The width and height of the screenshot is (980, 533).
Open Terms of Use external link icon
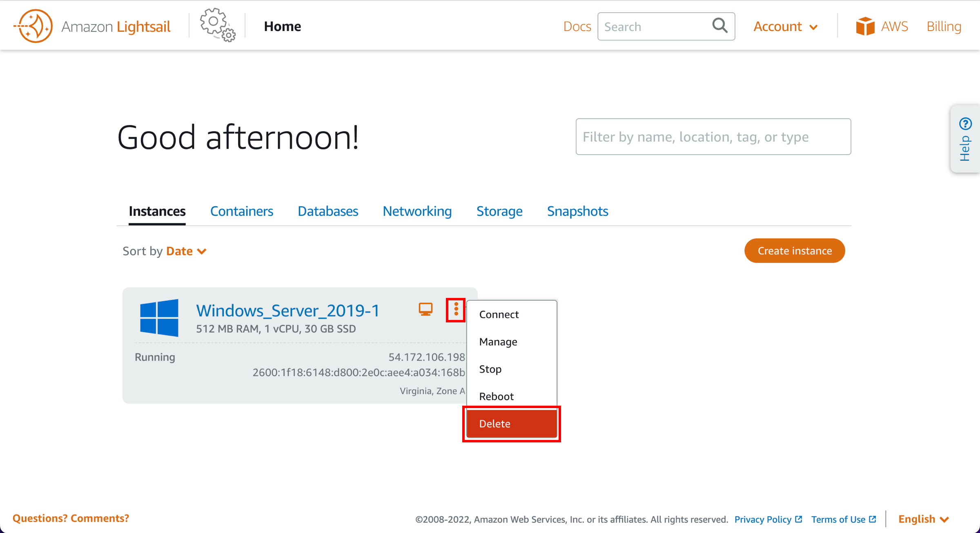(x=873, y=519)
